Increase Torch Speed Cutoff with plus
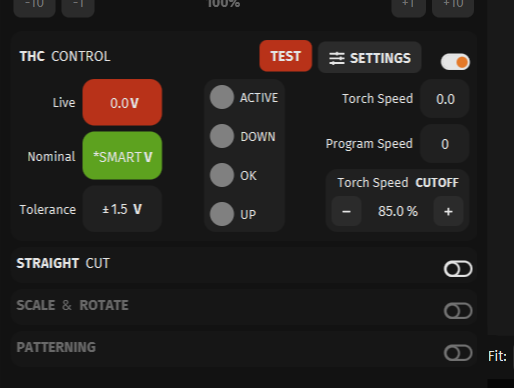This screenshot has width=514, height=388. point(448,211)
